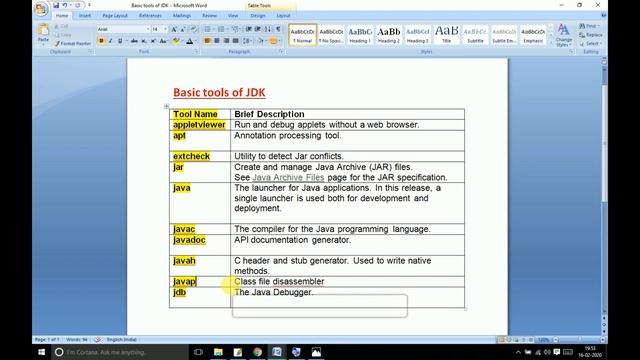Open the font name dropdown
Viewport: 640px width, 360px height.
point(148,29)
